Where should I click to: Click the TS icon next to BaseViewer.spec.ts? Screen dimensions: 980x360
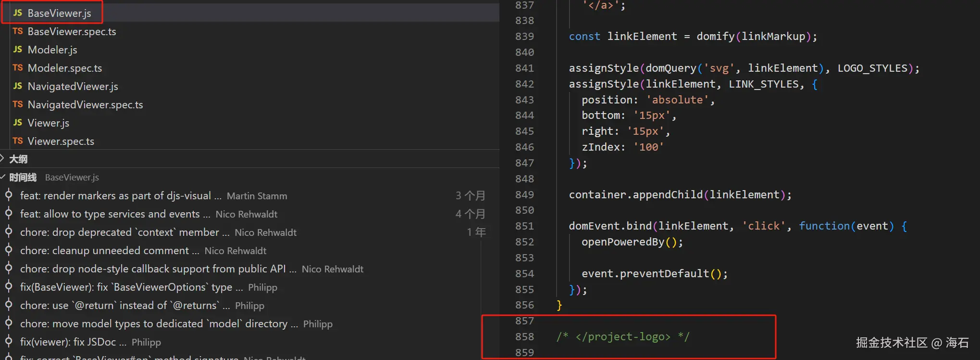point(18,31)
